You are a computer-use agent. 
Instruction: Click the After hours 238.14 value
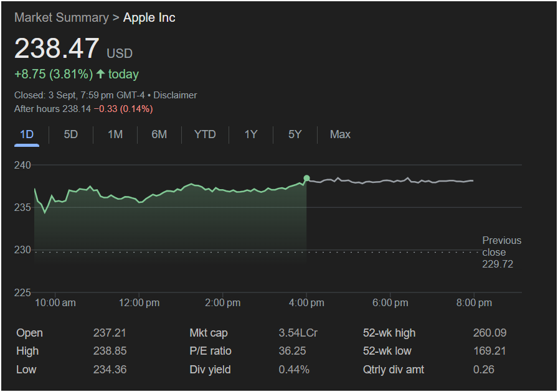click(x=53, y=109)
